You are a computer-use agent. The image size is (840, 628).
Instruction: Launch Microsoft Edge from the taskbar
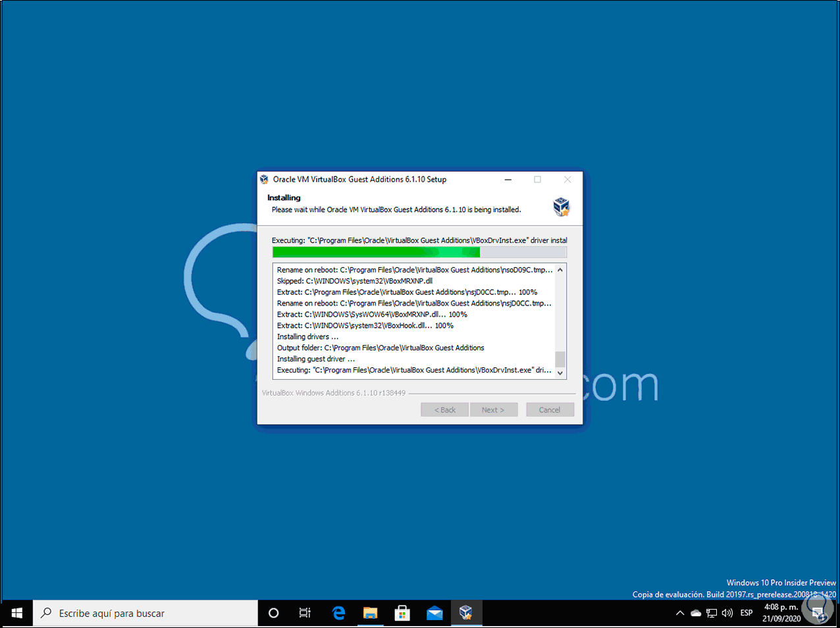[x=338, y=613]
